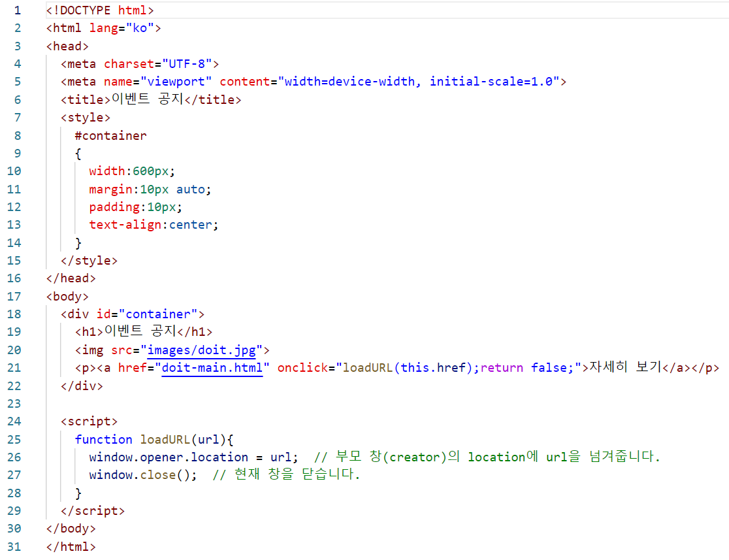
Task: Click the closing div tag
Action: click(x=82, y=386)
